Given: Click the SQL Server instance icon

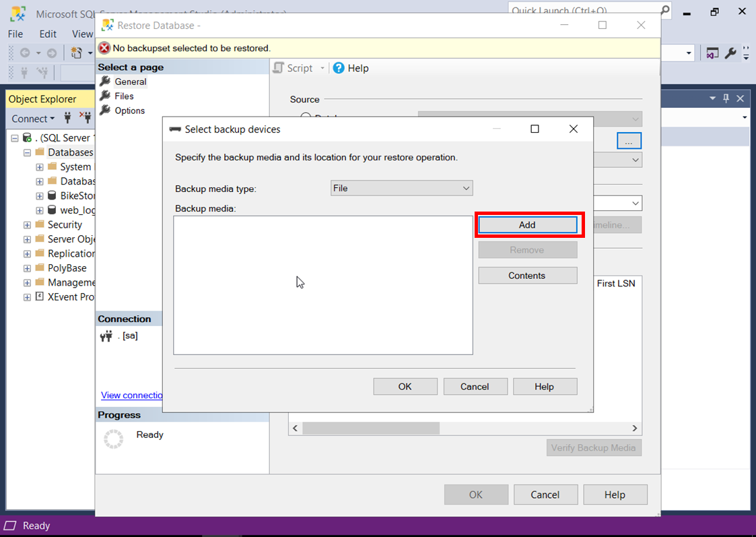Looking at the screenshot, I should click(x=28, y=138).
